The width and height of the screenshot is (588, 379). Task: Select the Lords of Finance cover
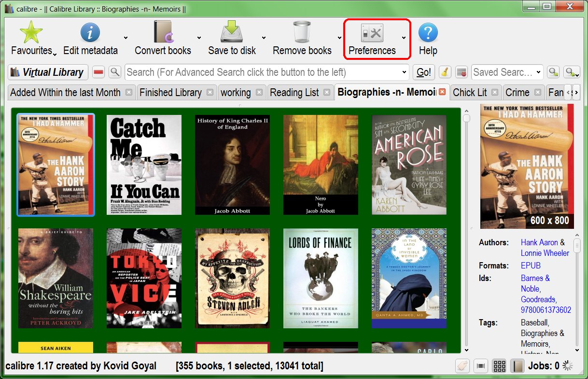[321, 279]
